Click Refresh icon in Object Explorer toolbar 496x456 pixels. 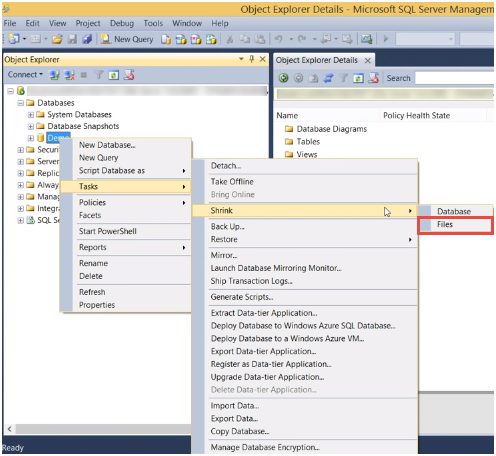click(113, 75)
